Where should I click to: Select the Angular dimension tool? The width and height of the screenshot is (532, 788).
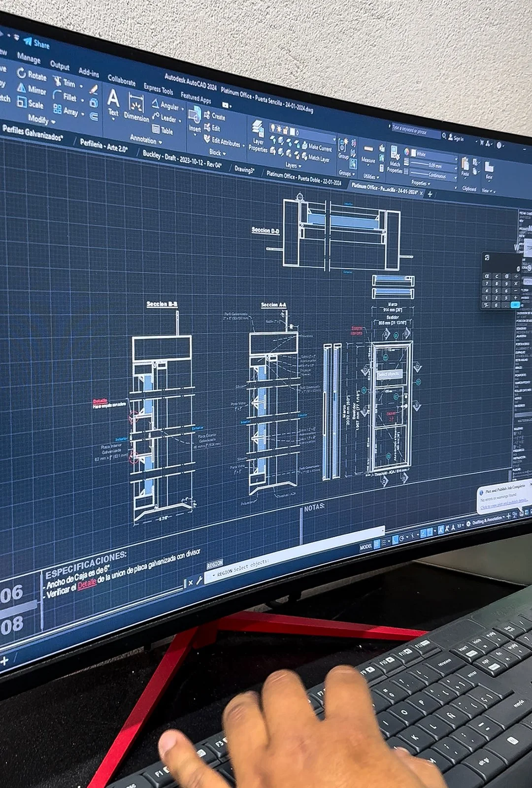166,105
